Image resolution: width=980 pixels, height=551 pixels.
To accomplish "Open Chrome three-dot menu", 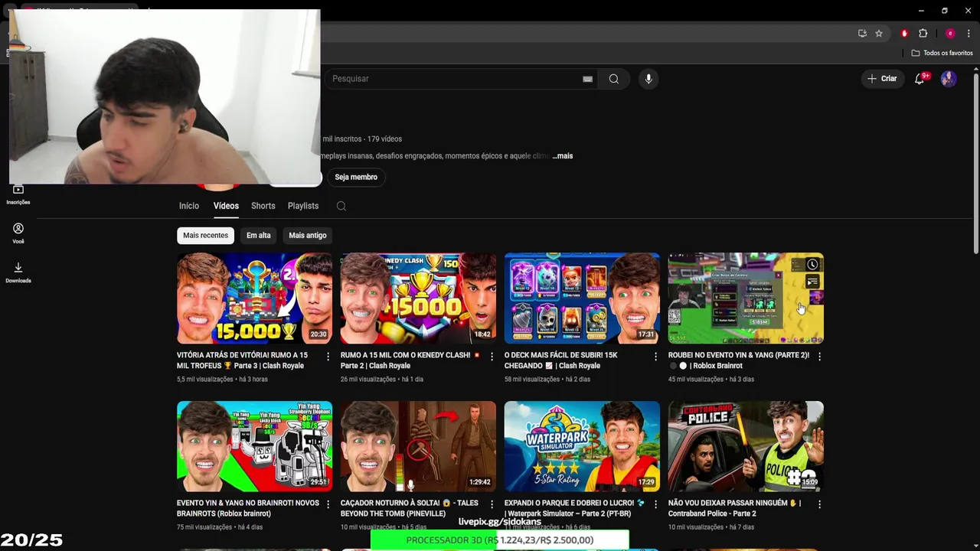I will pos(969,33).
